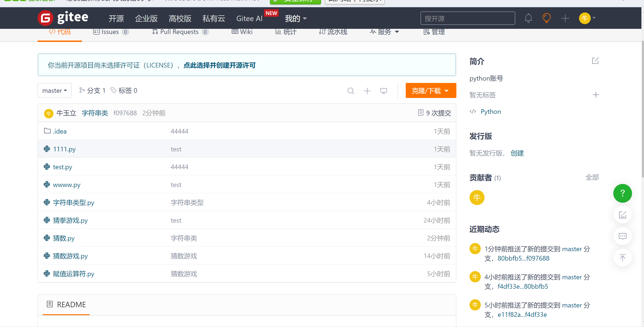Click the file search magnifier icon
Screen dimensions: 644x329
(x=351, y=91)
